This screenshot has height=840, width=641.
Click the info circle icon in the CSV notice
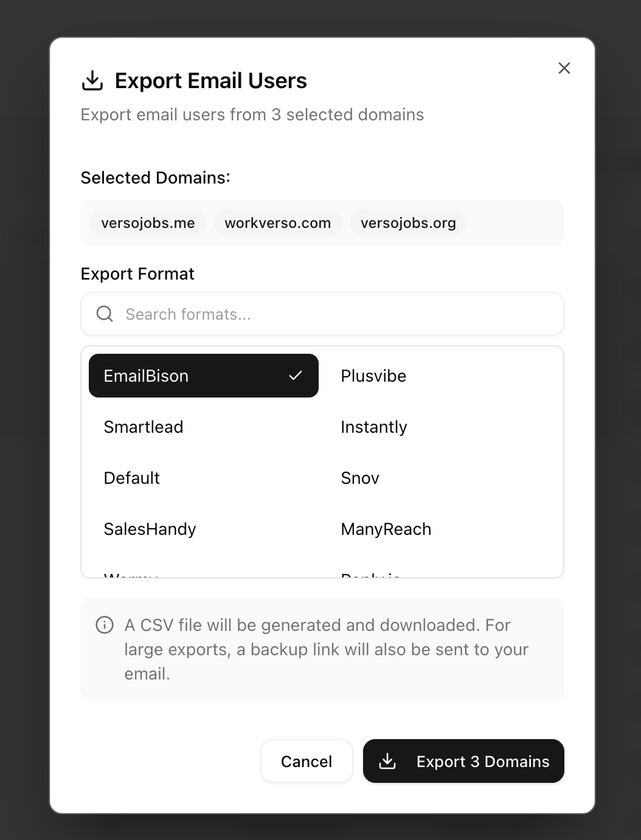point(105,625)
